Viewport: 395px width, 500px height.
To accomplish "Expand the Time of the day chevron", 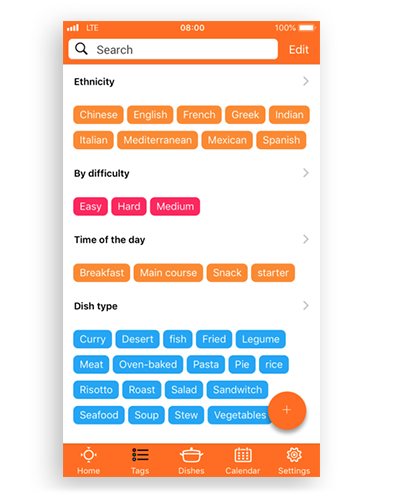I will (x=305, y=239).
